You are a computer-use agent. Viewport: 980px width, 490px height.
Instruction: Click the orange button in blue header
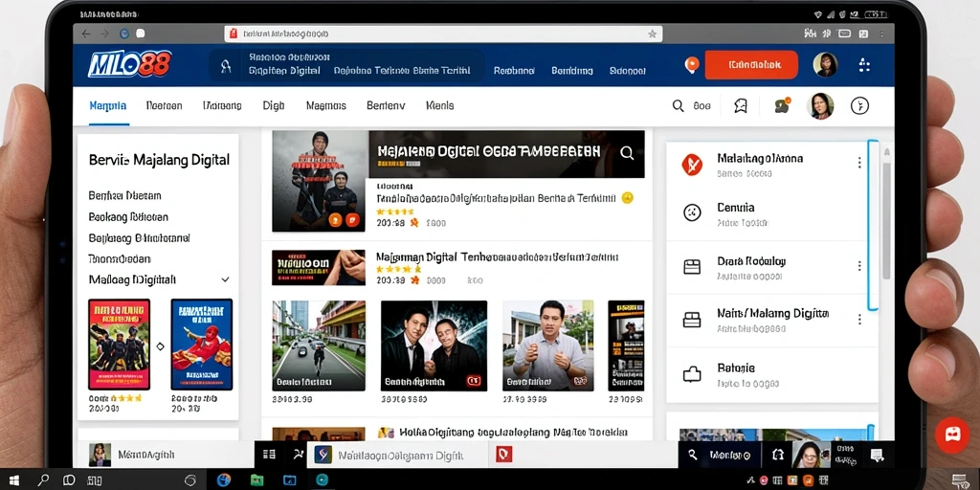pyautogui.click(x=751, y=64)
